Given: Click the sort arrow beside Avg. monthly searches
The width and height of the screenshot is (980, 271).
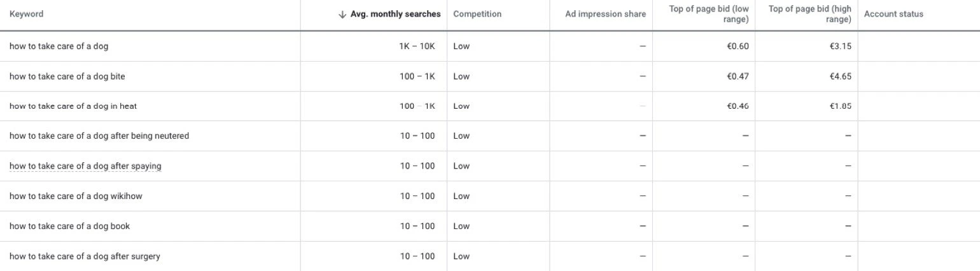Looking at the screenshot, I should coord(342,14).
